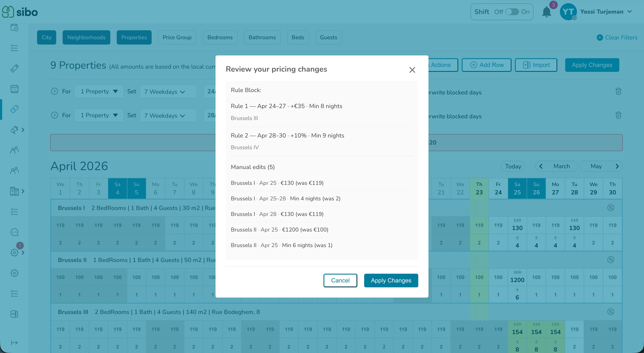This screenshot has width=644, height=353.
Task: Click the YT user avatar
Action: 568,12
